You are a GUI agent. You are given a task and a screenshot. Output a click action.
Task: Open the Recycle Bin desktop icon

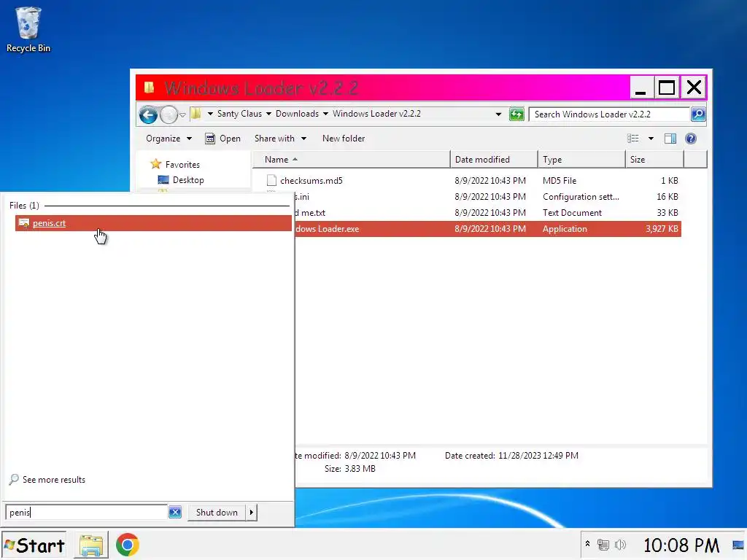[28, 29]
